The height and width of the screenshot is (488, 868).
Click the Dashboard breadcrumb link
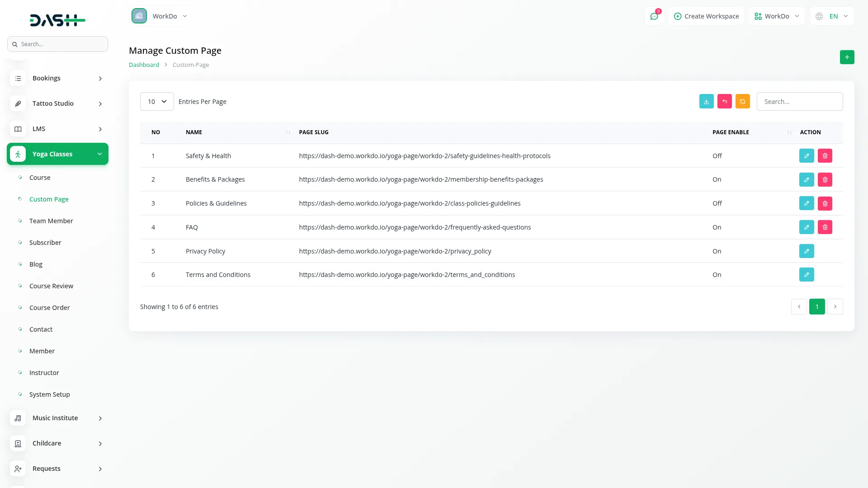click(144, 65)
